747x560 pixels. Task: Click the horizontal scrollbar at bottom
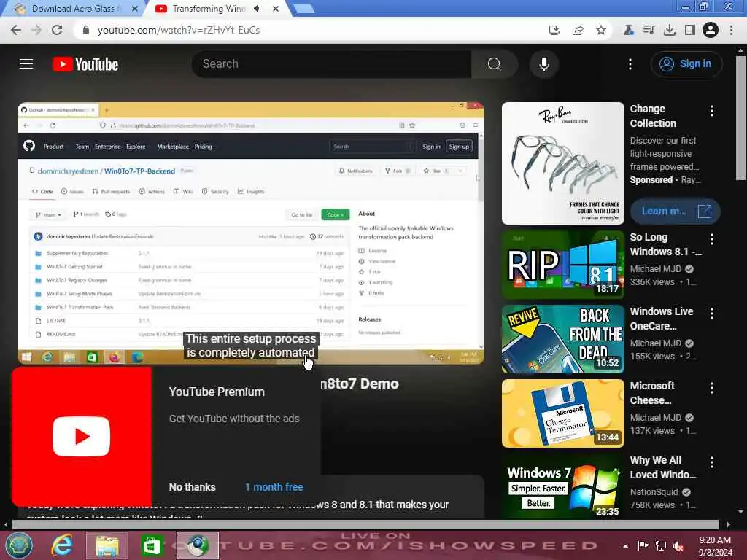coord(365,524)
